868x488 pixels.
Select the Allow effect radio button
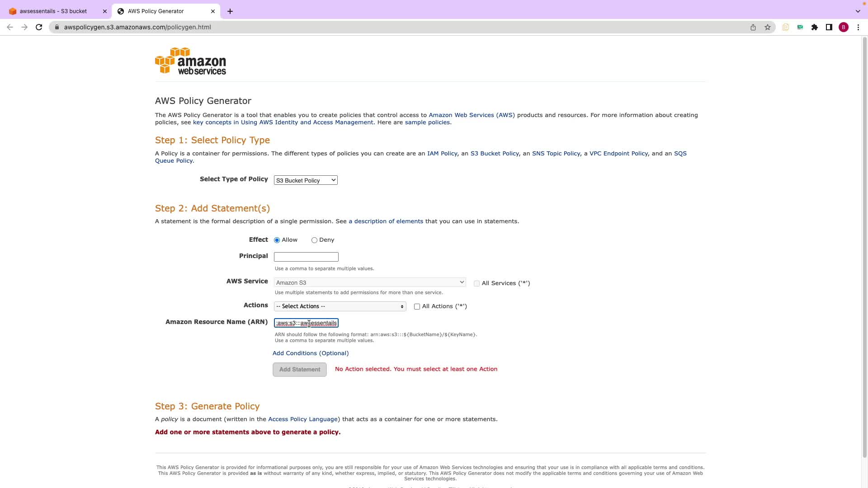[277, 240]
